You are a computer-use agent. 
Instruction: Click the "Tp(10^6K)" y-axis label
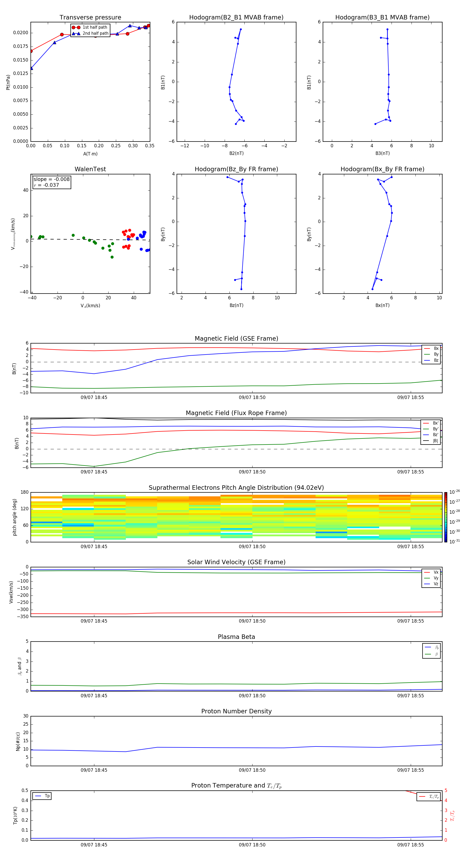pos(15,815)
